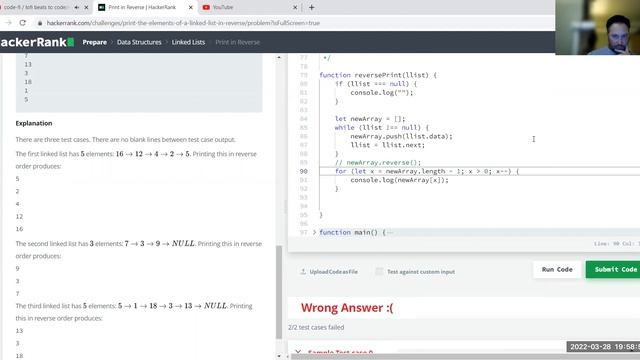Open the Data Structures breadcrumb link
Screen dimensions: 640x360
click(x=139, y=42)
